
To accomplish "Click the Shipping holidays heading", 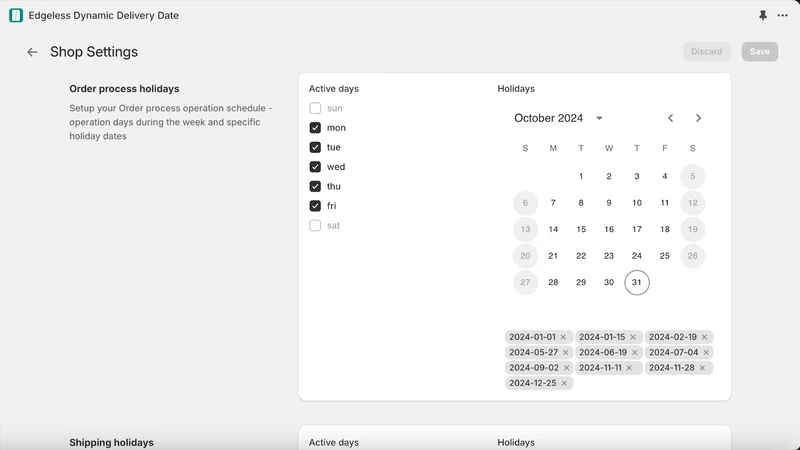I will 111,442.
